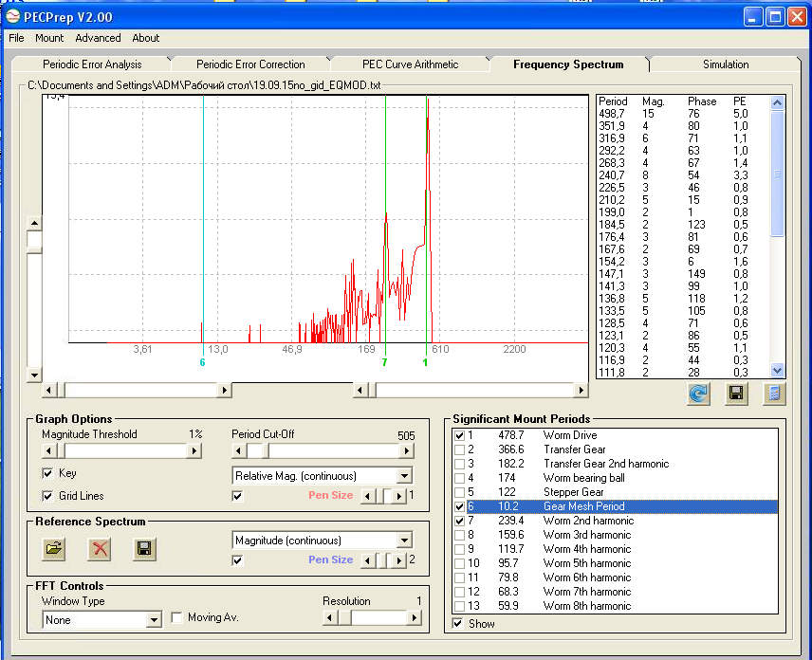Image resolution: width=812 pixels, height=660 pixels.
Task: Select the Worm 5th harmonic row
Action: click(616, 563)
